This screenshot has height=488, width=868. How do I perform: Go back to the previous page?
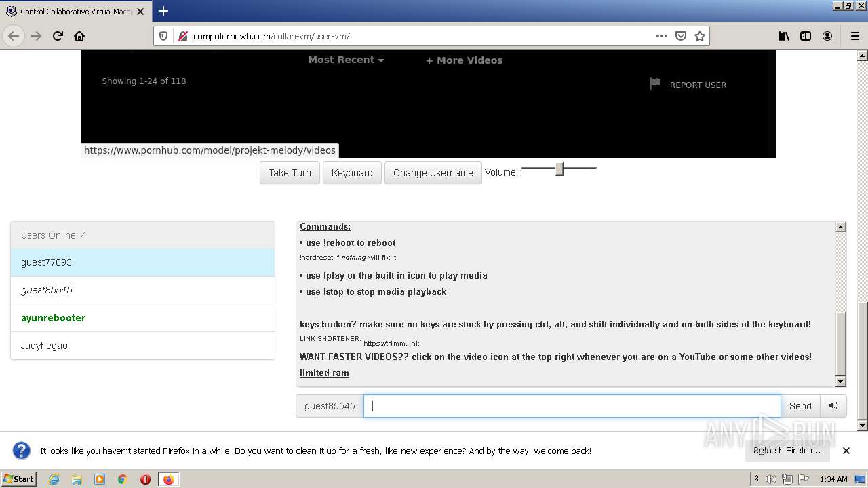(x=14, y=36)
